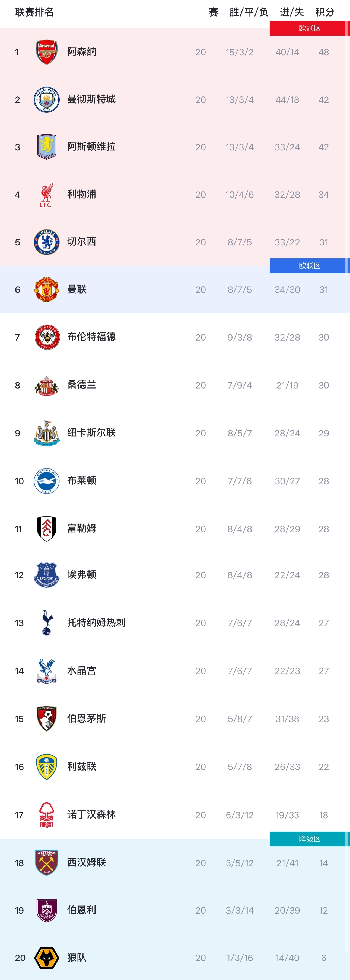Select the Aston Villa crest
Viewport: 350px width, 980px height.
click(46, 147)
